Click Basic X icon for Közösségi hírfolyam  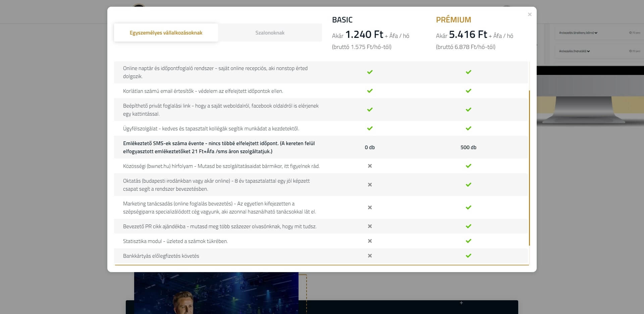[370, 166]
